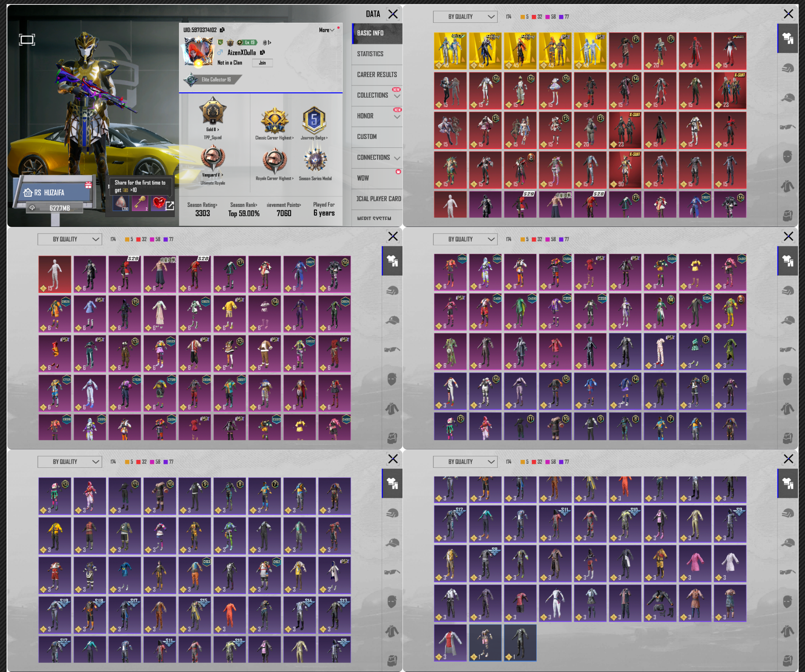Image resolution: width=805 pixels, height=672 pixels.
Task: Filter by purple quality swatch in bottom-right panel
Action: [561, 462]
